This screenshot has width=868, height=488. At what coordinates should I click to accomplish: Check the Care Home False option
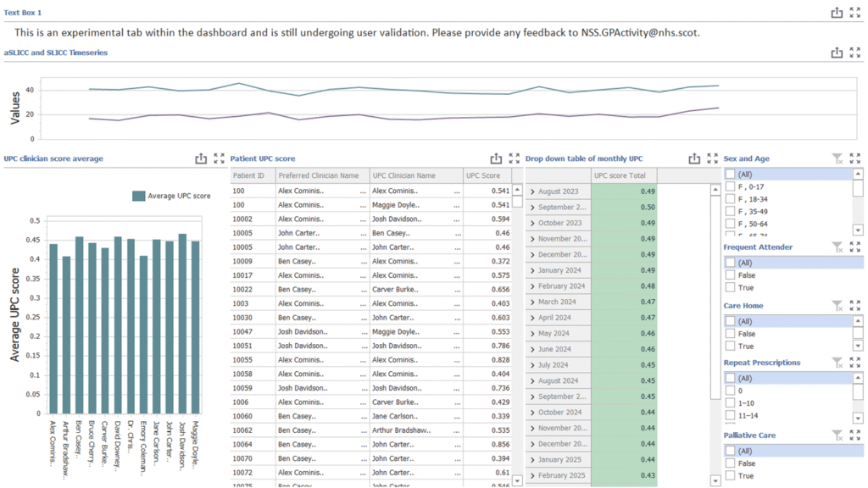[730, 334]
